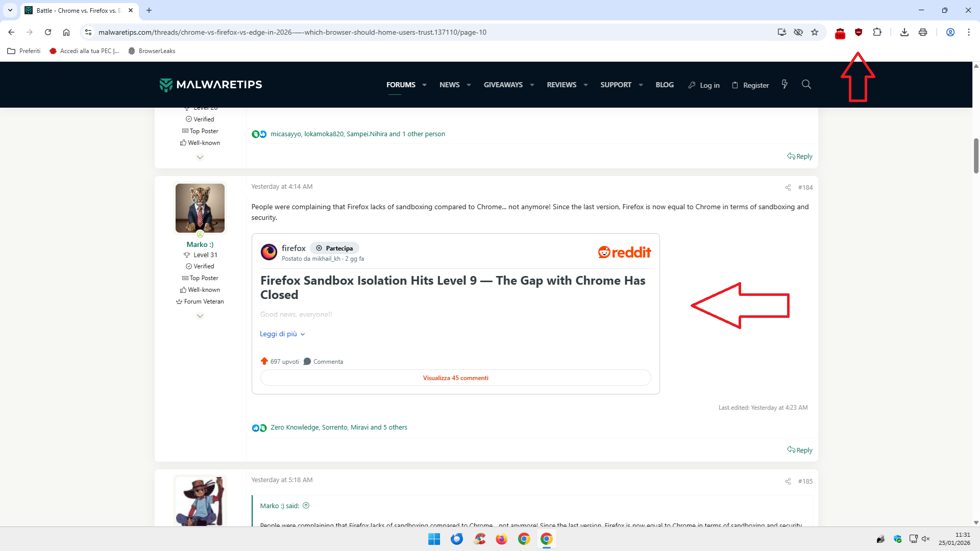This screenshot has height=551, width=980.
Task: Click the Partecipa join button
Action: coord(334,248)
